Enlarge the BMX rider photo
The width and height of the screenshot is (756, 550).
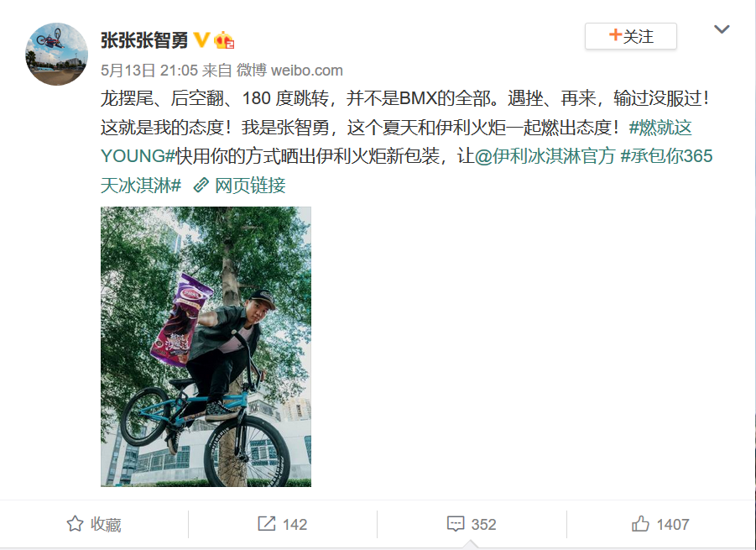[206, 347]
